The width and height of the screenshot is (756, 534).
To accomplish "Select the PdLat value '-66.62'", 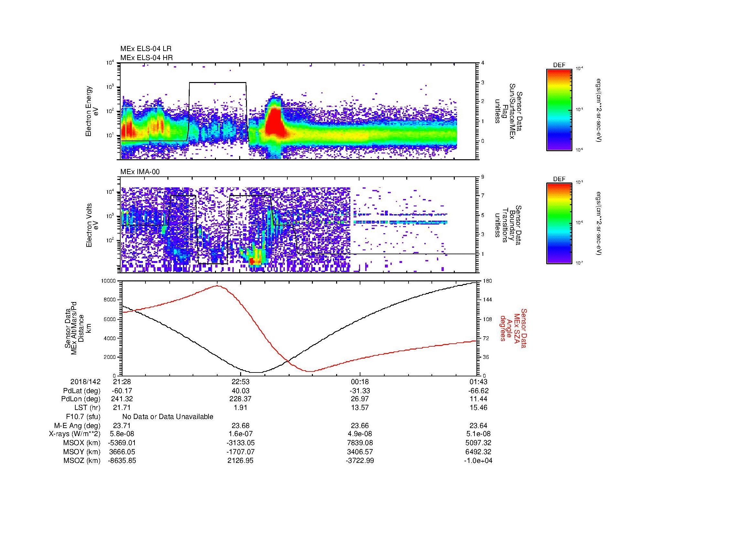I will pyautogui.click(x=478, y=391).
